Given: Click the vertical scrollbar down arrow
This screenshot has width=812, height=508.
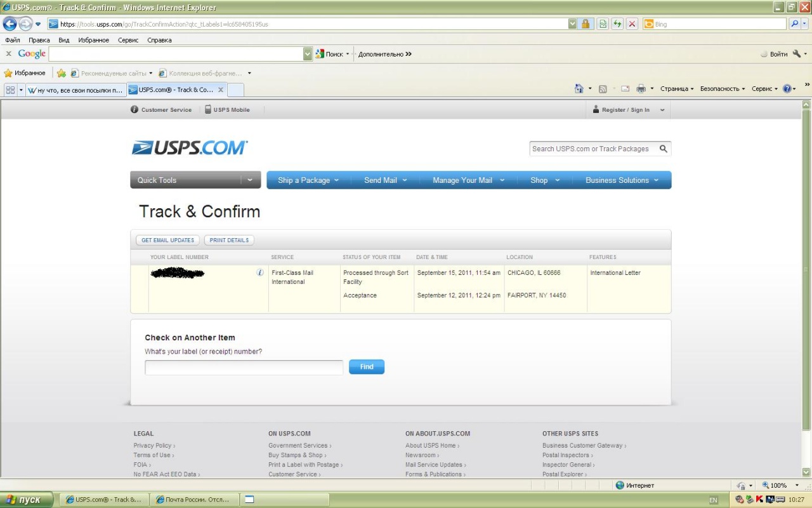Looking at the screenshot, I should pos(806,472).
